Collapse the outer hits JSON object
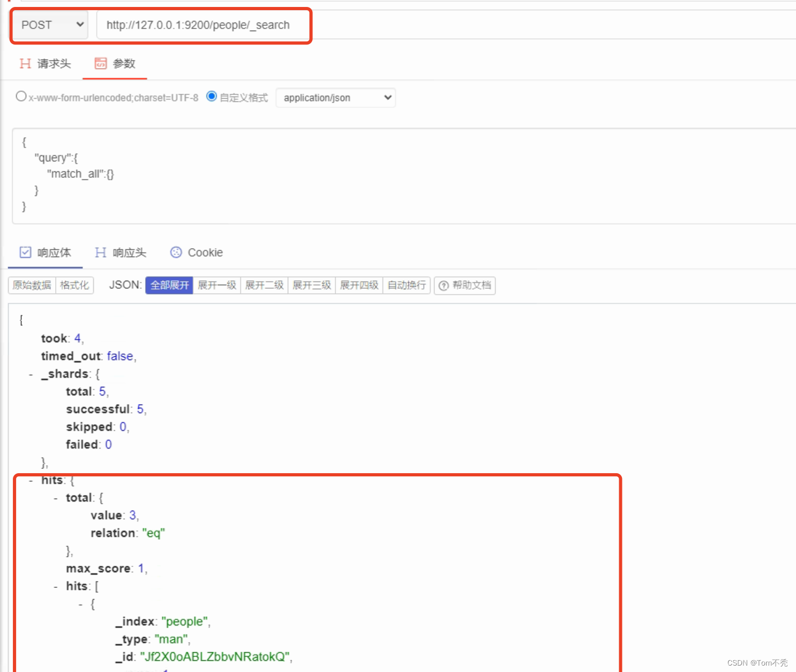 [31, 480]
